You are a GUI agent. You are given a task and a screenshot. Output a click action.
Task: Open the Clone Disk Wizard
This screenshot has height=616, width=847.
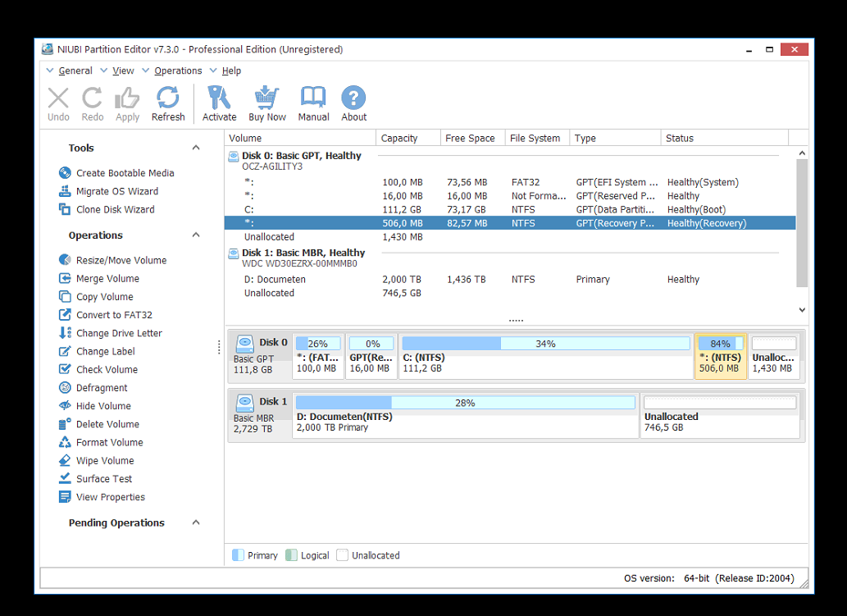coord(115,209)
